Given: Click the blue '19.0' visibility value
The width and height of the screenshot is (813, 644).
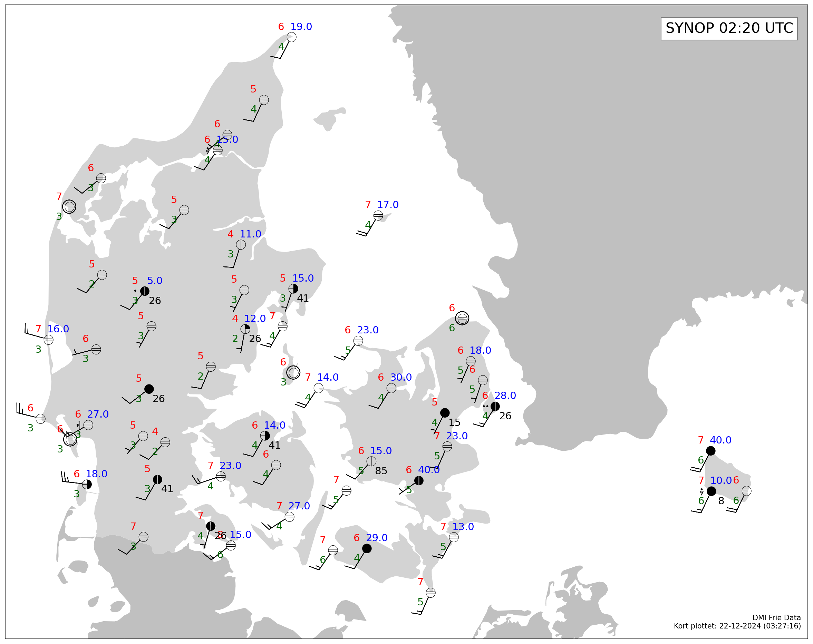Looking at the screenshot, I should 301,27.
